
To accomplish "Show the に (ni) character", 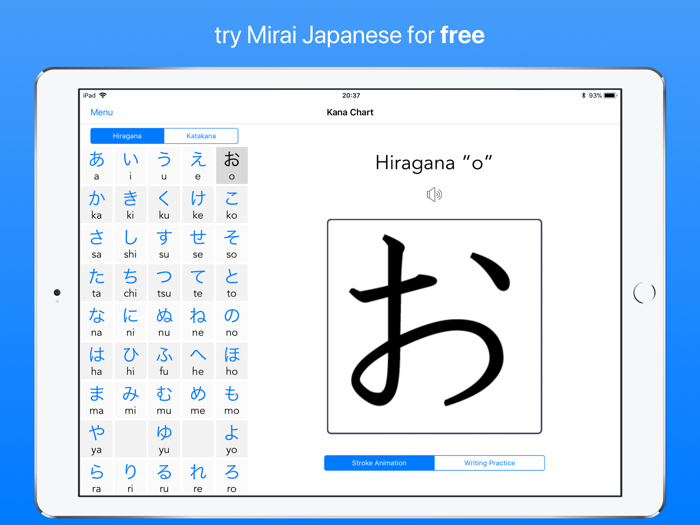I will [130, 322].
